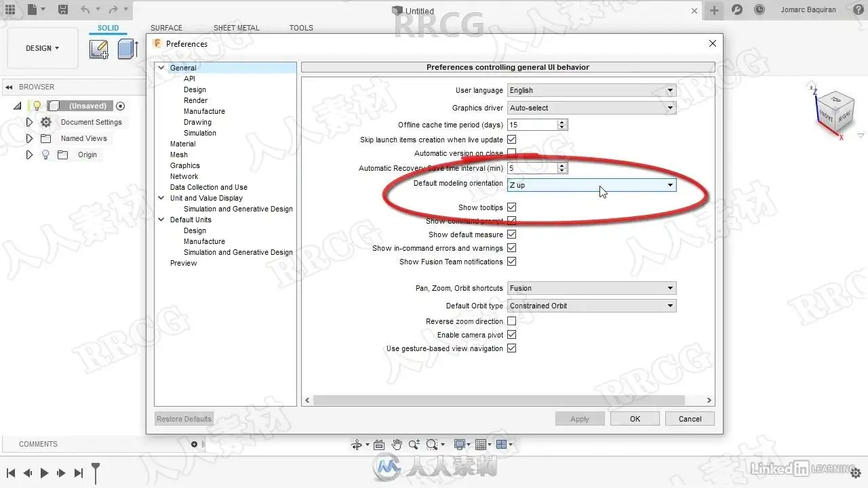
Task: Collapse Unit and Value Display section
Action: 161,198
